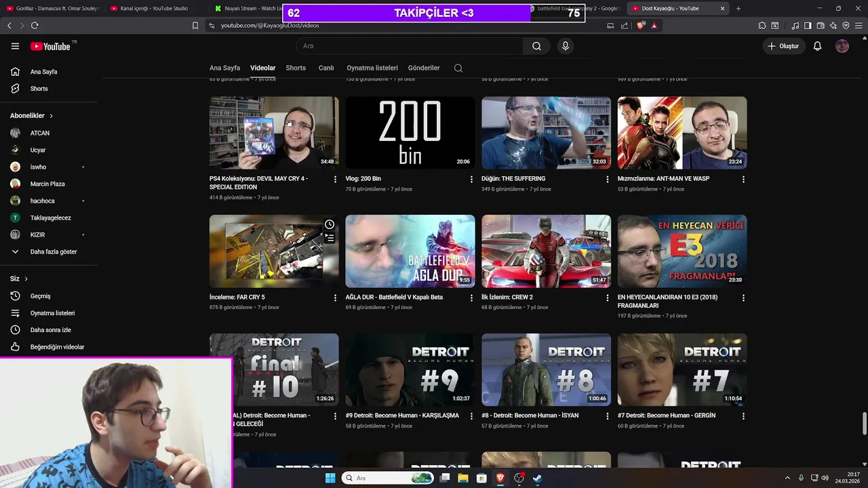Add FAR CRY 5 video to queue

tap(330, 238)
